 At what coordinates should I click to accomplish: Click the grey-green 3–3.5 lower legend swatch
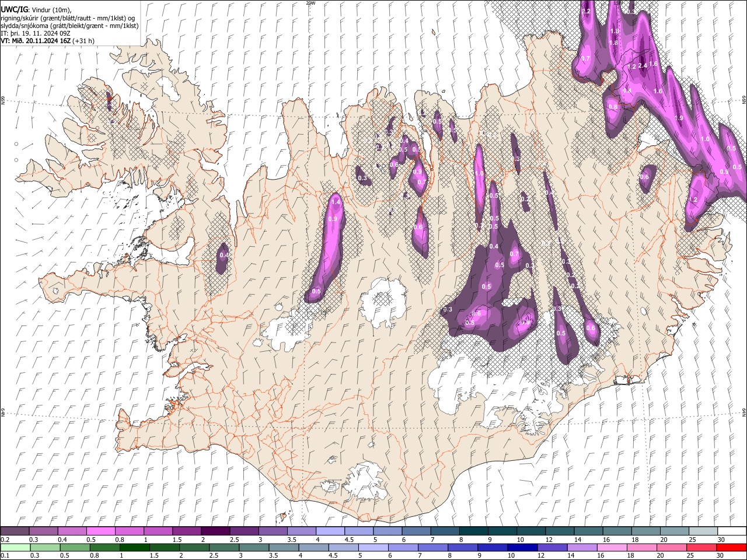pos(254,547)
